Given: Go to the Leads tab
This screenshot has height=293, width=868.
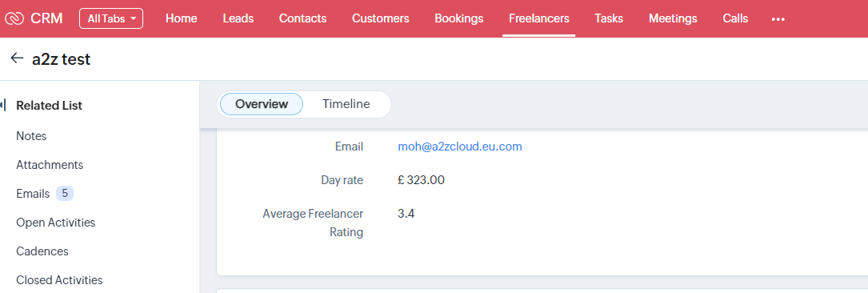Looking at the screenshot, I should point(238,18).
